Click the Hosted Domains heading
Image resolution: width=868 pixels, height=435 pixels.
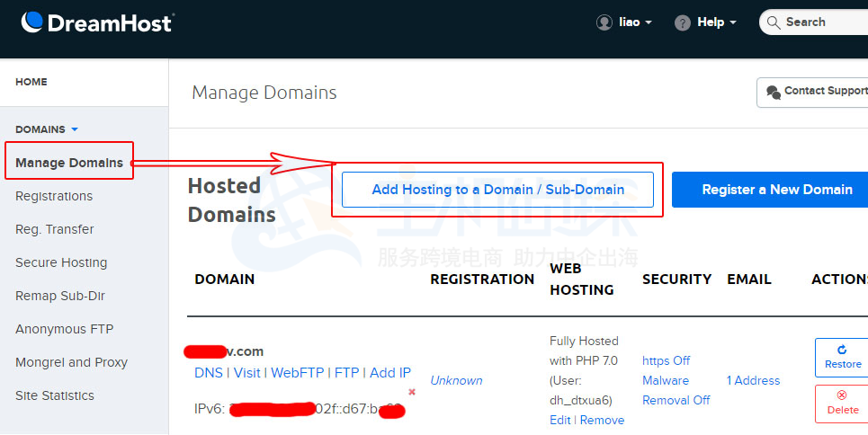pyautogui.click(x=232, y=200)
